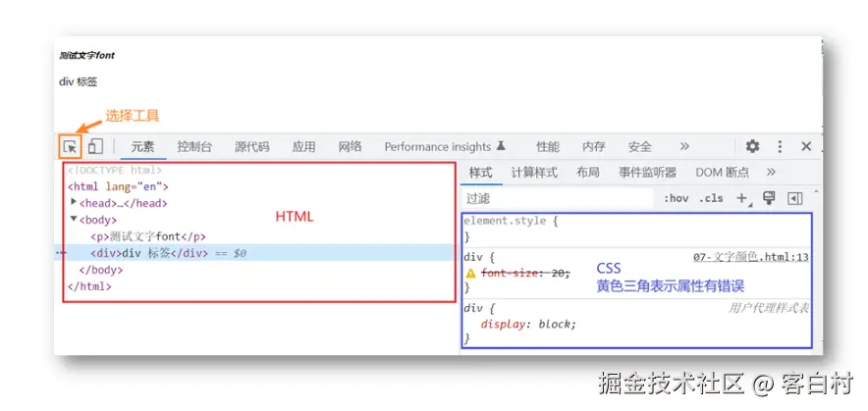Select the 计算样式 sub-tab
The width and height of the screenshot is (868, 411).
tap(534, 172)
